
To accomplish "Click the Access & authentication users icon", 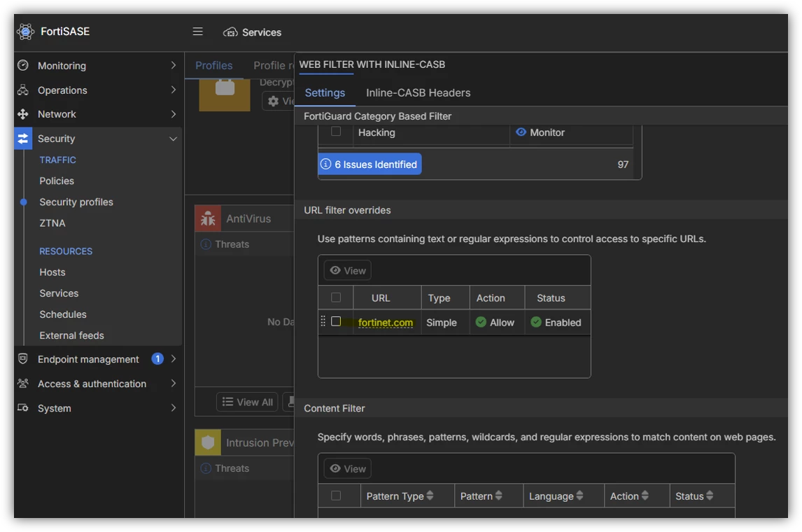I will coord(23,383).
